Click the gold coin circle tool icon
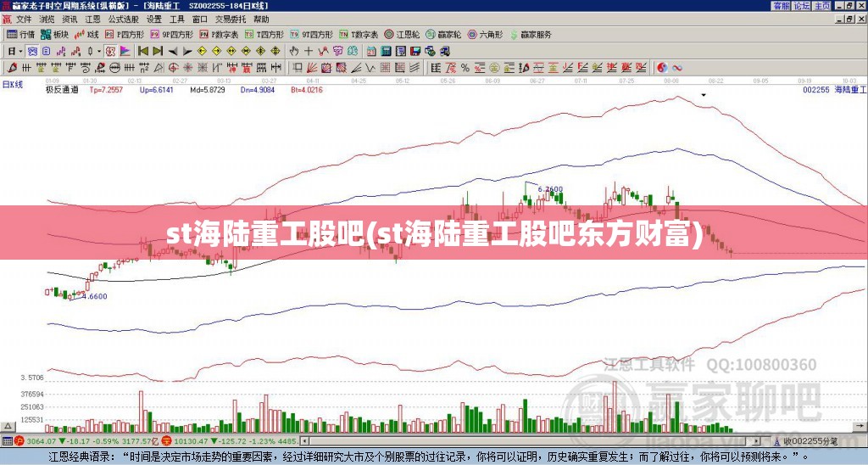The height and width of the screenshot is (465, 868). [494, 68]
